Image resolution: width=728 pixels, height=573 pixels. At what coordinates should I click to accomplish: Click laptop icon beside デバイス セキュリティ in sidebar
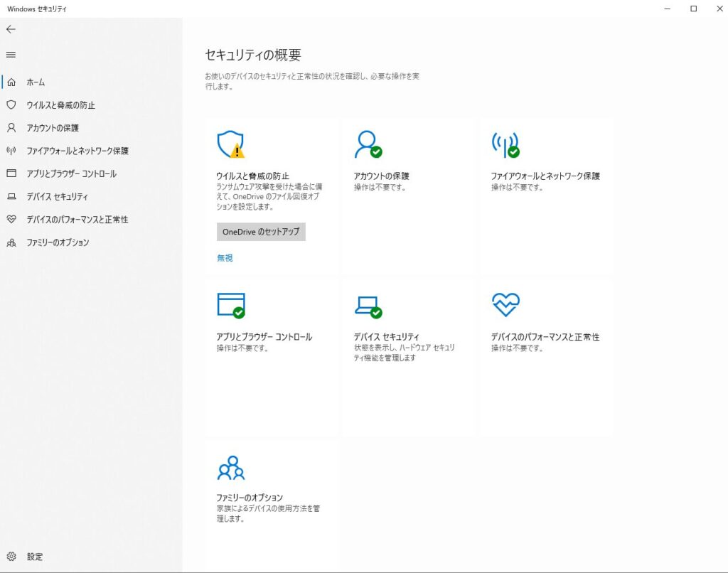(11, 196)
